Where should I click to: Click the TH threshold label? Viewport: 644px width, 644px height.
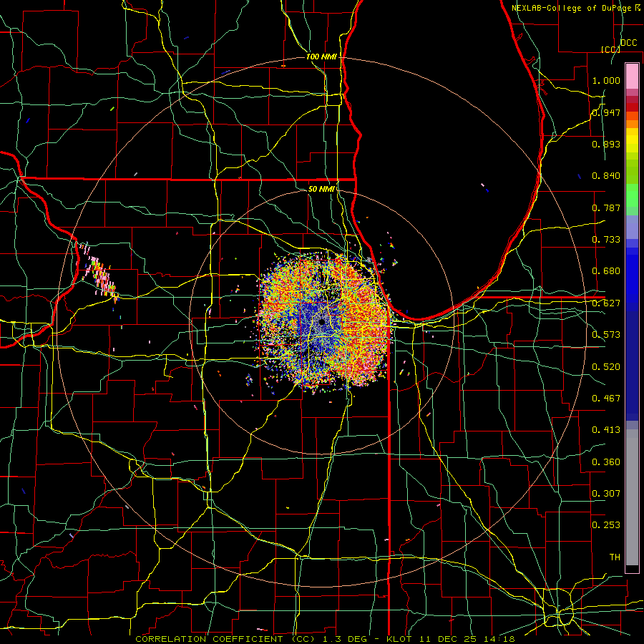(615, 557)
